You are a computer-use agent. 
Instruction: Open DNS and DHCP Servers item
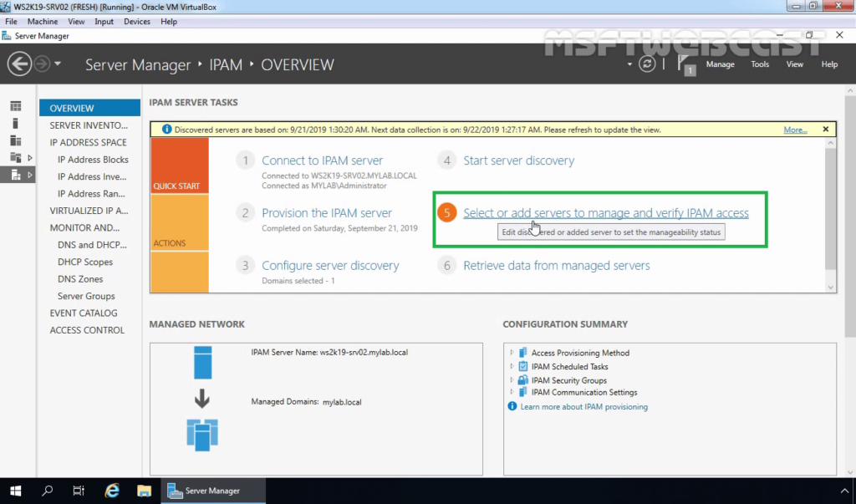click(92, 245)
